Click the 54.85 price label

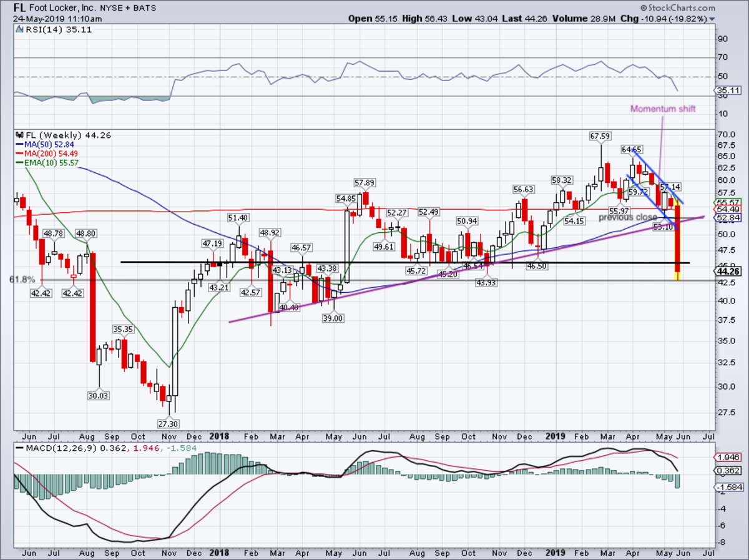(x=346, y=199)
